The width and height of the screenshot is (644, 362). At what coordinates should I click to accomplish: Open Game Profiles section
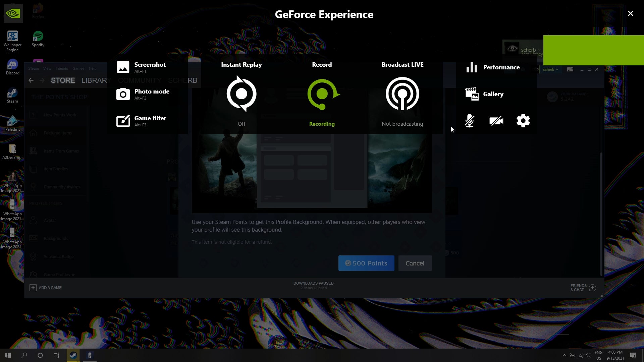(x=56, y=275)
